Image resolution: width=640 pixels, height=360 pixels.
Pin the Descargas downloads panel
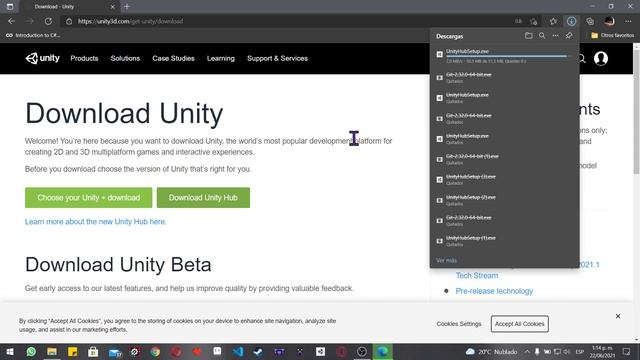(569, 36)
